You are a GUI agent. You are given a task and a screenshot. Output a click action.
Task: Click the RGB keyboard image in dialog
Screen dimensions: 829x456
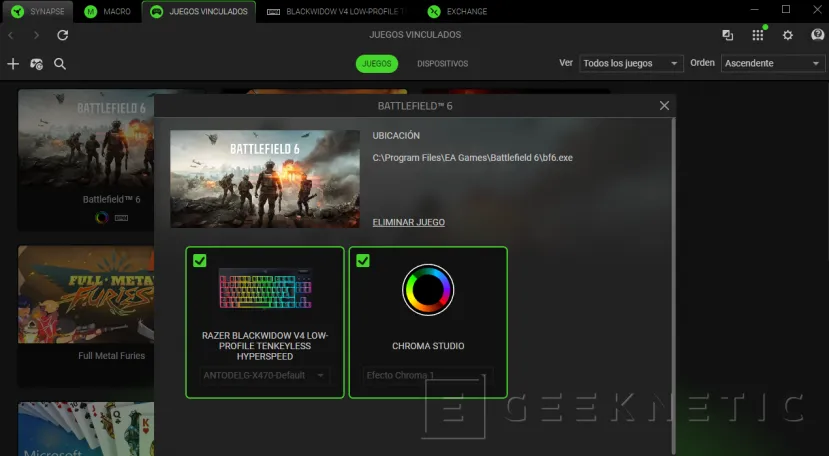point(265,289)
